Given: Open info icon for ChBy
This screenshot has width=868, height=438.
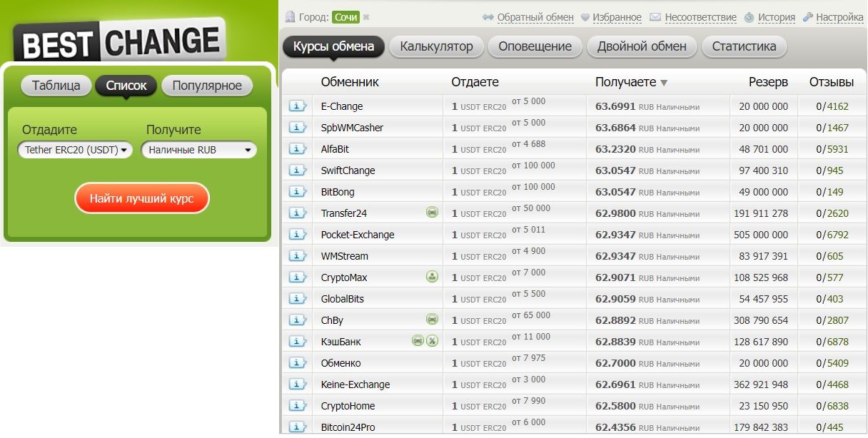Looking at the screenshot, I should pyautogui.click(x=297, y=320).
